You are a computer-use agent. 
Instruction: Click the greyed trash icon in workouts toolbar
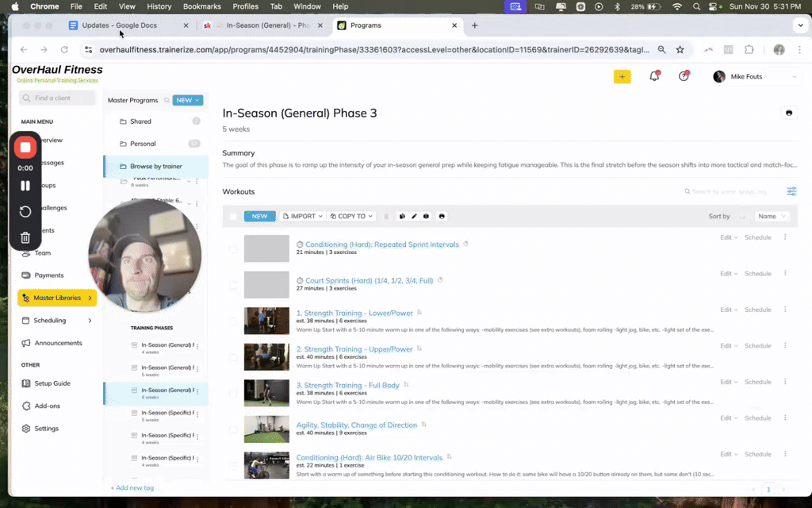pos(386,216)
